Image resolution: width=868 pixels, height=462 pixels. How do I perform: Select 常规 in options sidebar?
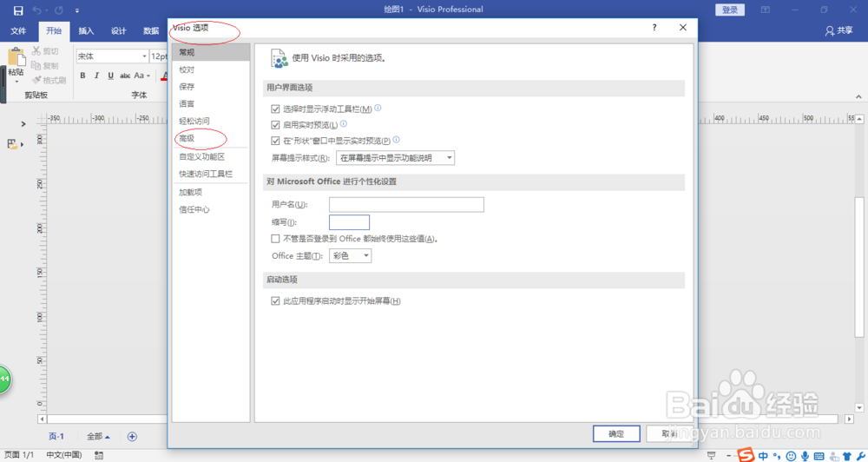211,52
